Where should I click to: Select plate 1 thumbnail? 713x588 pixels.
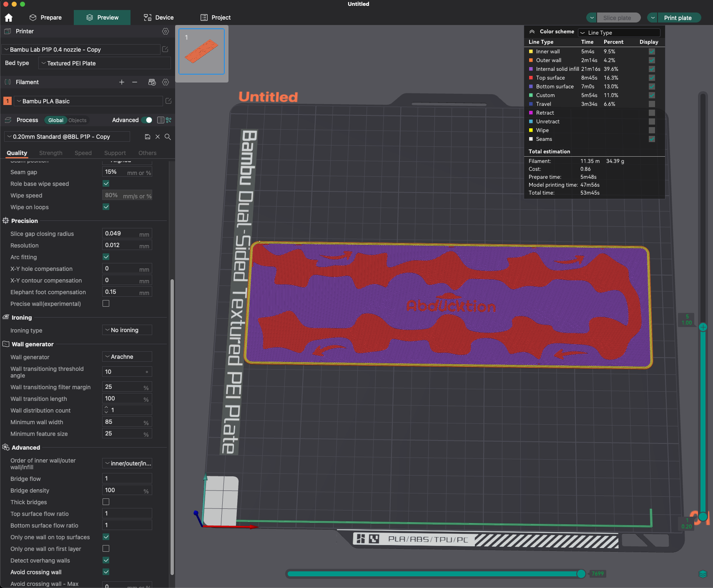[x=202, y=52]
